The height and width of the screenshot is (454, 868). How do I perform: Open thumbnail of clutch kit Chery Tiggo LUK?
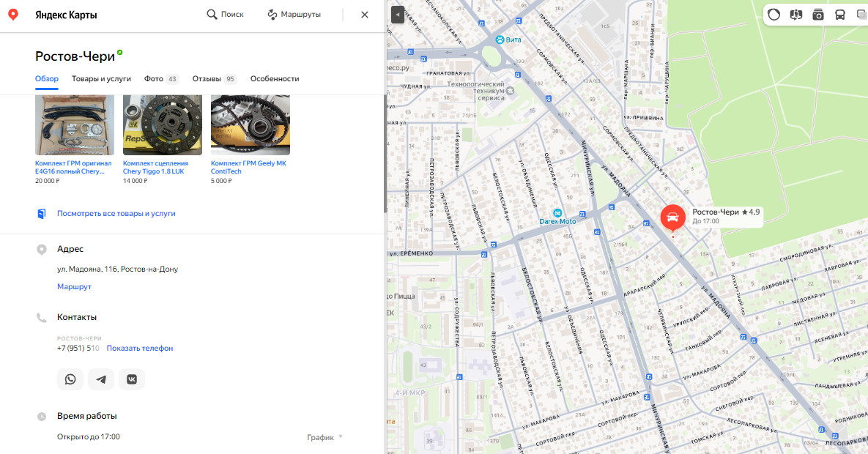click(162, 125)
